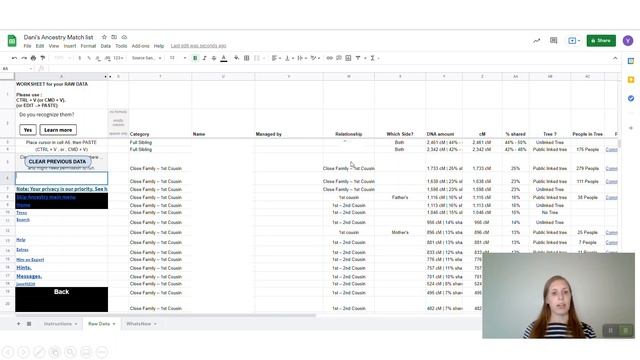Undo the last action
The height and width of the screenshot is (360, 640).
coord(15,58)
